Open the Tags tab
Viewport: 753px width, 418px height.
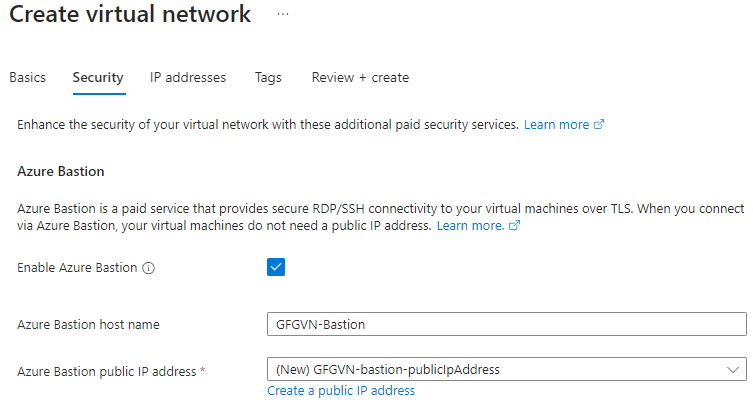[268, 77]
